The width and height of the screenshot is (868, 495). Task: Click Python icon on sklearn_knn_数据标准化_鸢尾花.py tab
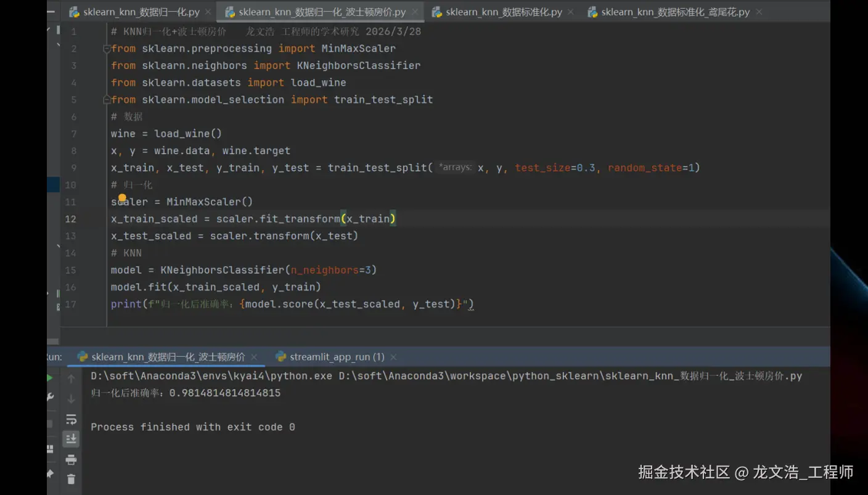[x=592, y=12]
